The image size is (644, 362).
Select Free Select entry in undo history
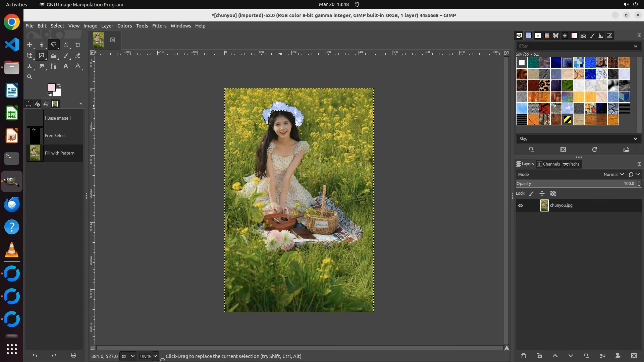[55, 135]
